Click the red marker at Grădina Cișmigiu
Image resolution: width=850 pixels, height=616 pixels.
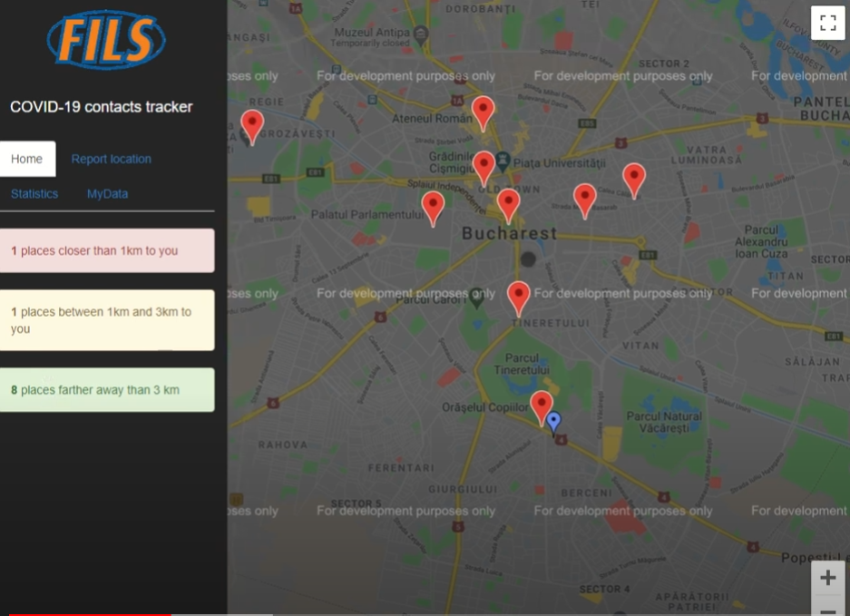484,167
